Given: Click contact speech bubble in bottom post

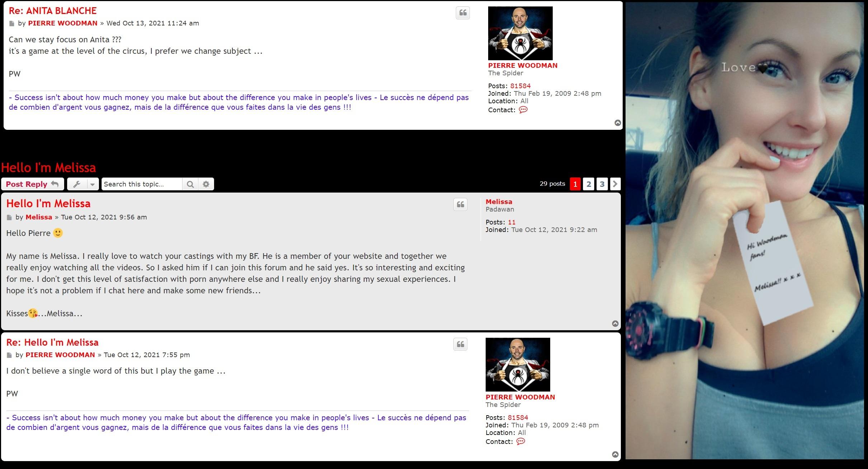Looking at the screenshot, I should point(520,441).
